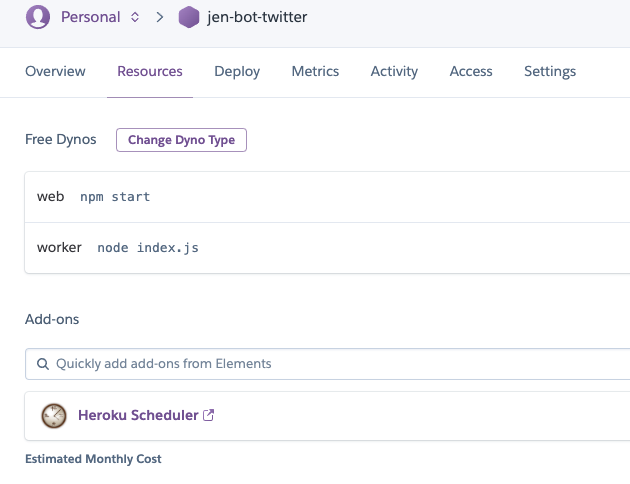This screenshot has height=484, width=630.
Task: Click the magnifier icon in add-ons search
Action: (43, 364)
